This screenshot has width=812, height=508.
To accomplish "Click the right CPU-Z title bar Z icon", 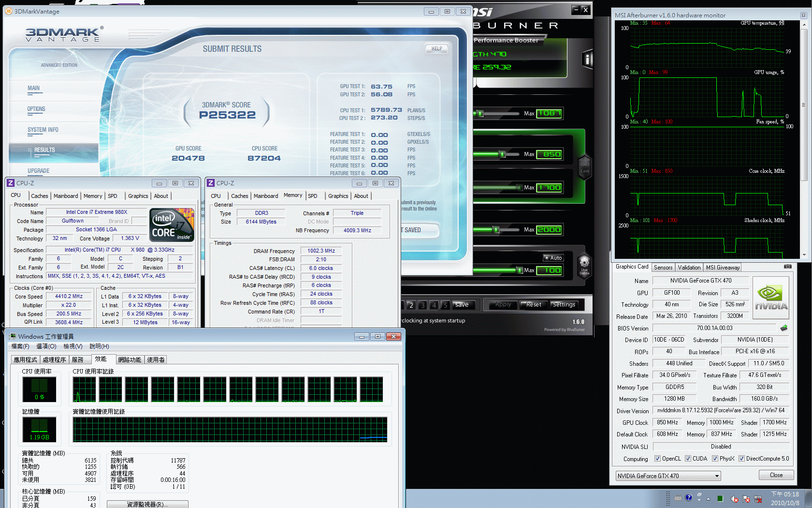I will (x=211, y=183).
